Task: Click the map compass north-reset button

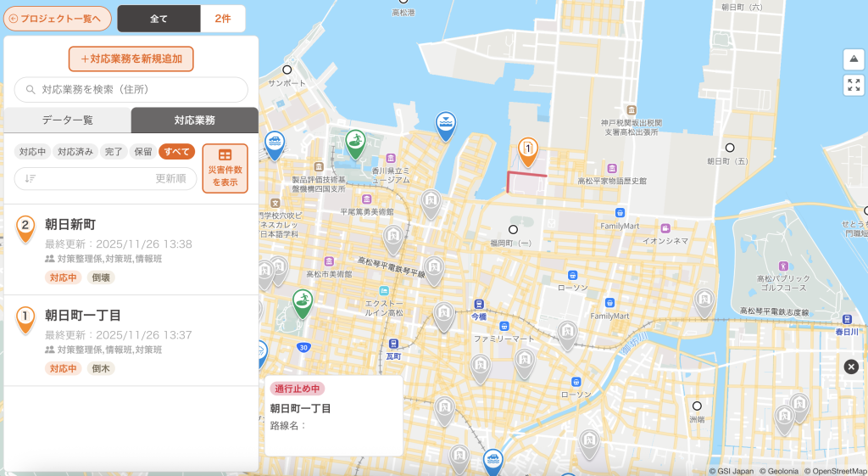Action: 853,59
